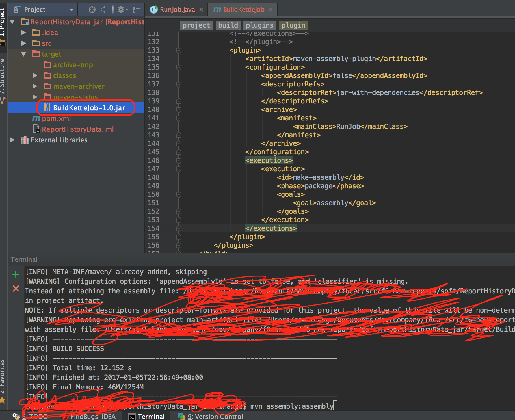Image resolution: width=515 pixels, height=420 pixels.
Task: Expand the classes folder
Action: [x=35, y=75]
